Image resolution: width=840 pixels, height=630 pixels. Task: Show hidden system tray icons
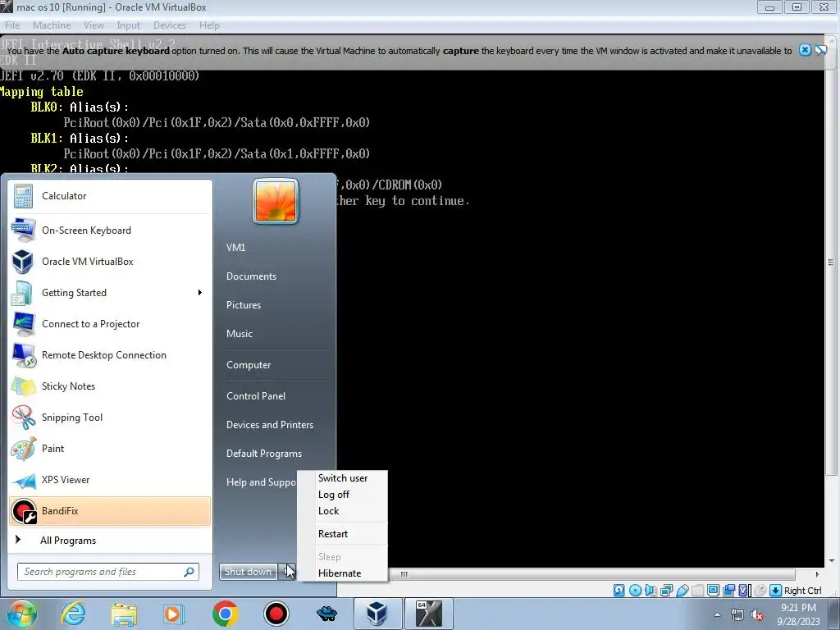pyautogui.click(x=717, y=614)
